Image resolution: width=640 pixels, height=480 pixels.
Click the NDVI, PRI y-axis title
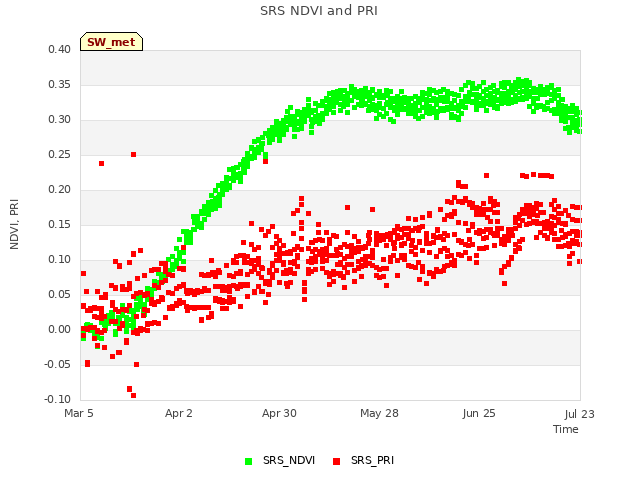click(x=14, y=224)
